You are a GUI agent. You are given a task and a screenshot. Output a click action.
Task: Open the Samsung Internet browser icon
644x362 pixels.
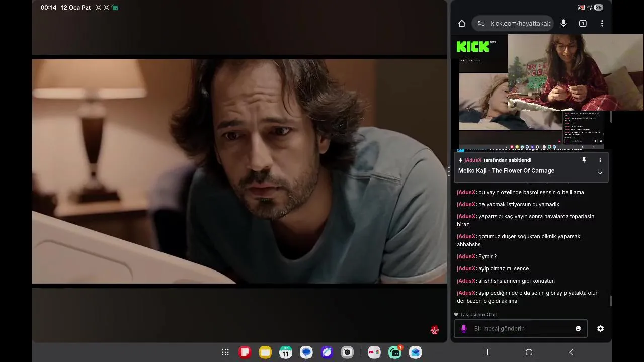(327, 352)
